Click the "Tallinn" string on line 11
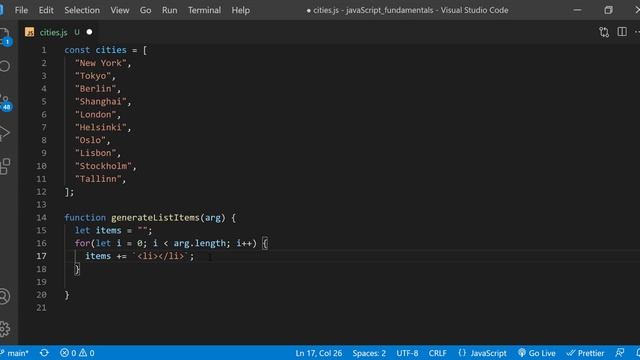 tap(98, 179)
